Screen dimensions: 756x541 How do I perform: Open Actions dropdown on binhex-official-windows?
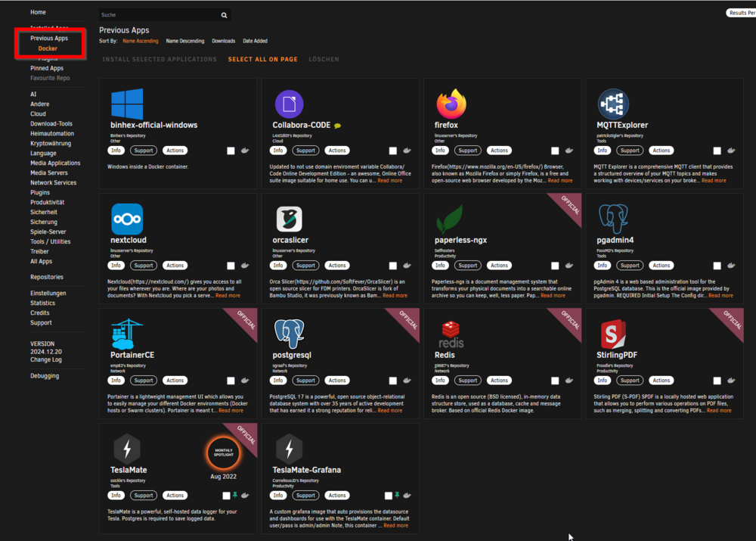tap(175, 151)
